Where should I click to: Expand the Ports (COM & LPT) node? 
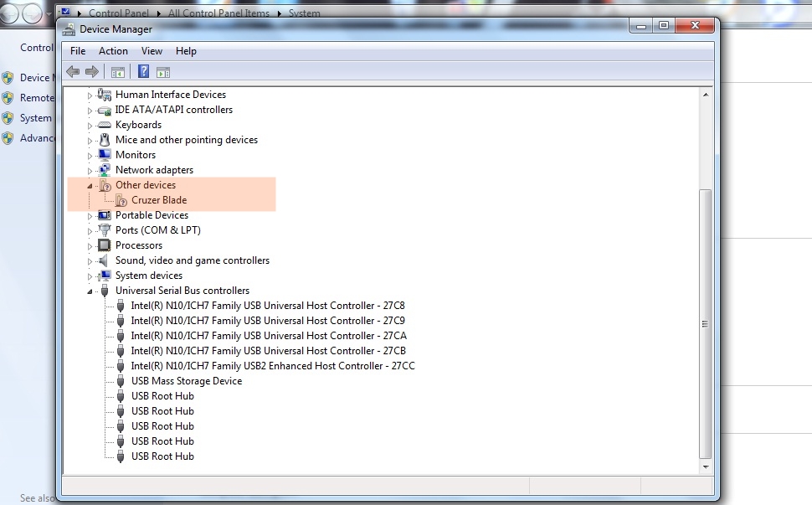tap(90, 230)
